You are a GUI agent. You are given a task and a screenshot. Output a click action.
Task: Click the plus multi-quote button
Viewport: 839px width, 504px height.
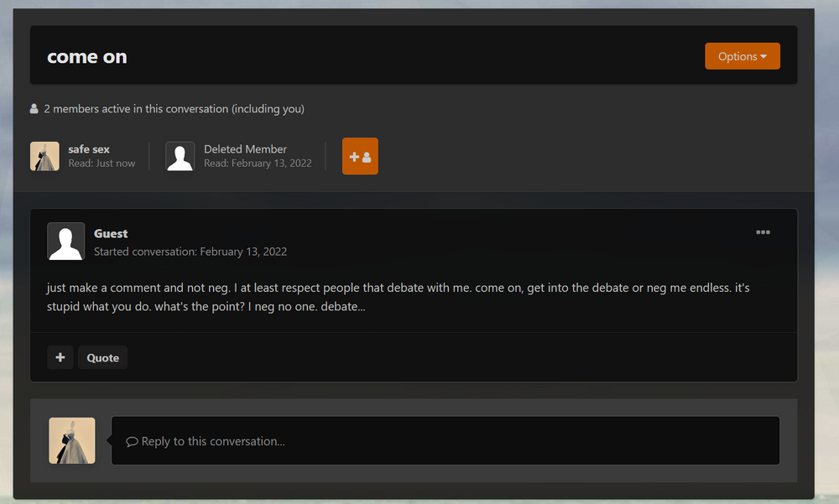[60, 357]
